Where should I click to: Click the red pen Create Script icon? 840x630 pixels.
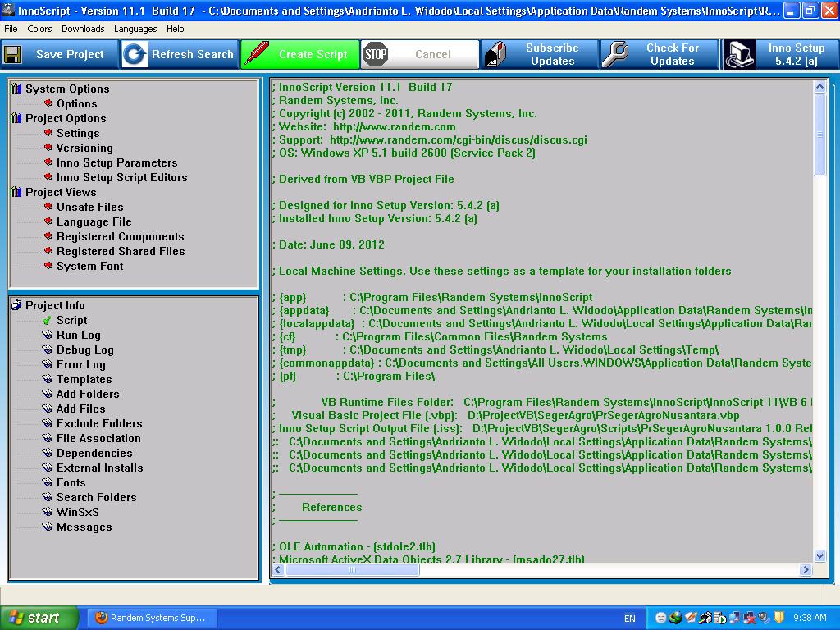click(256, 55)
